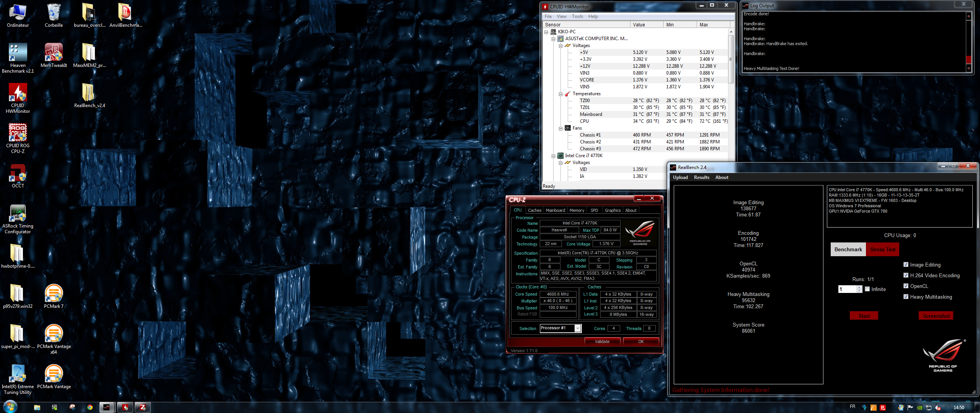
Task: Open the Corbeille recycle bin
Action: 54,15
